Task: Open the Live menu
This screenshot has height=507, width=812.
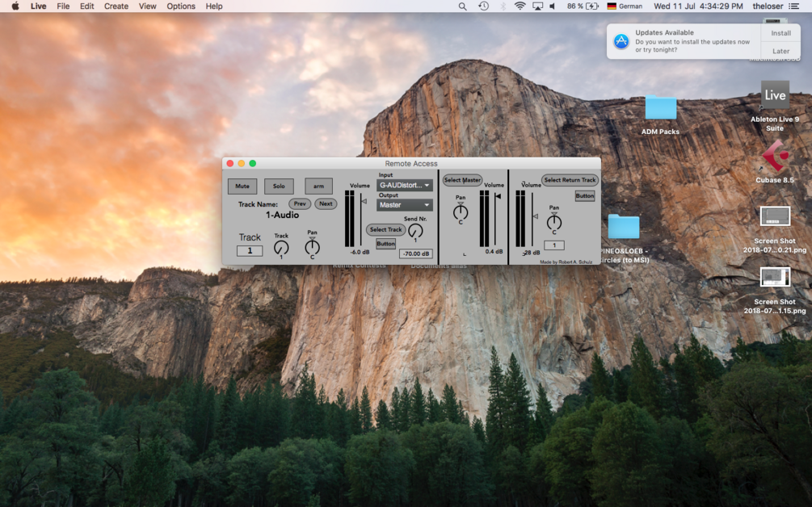Action: click(x=38, y=6)
